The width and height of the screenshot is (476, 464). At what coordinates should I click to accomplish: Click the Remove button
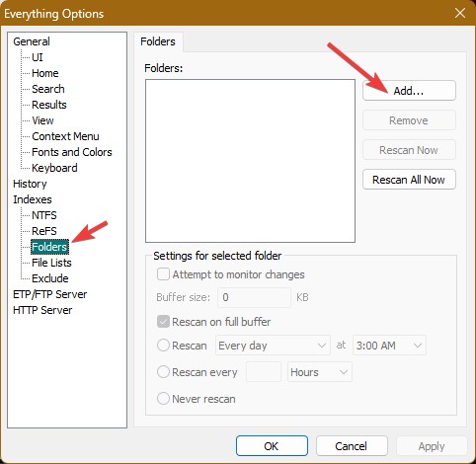click(409, 120)
